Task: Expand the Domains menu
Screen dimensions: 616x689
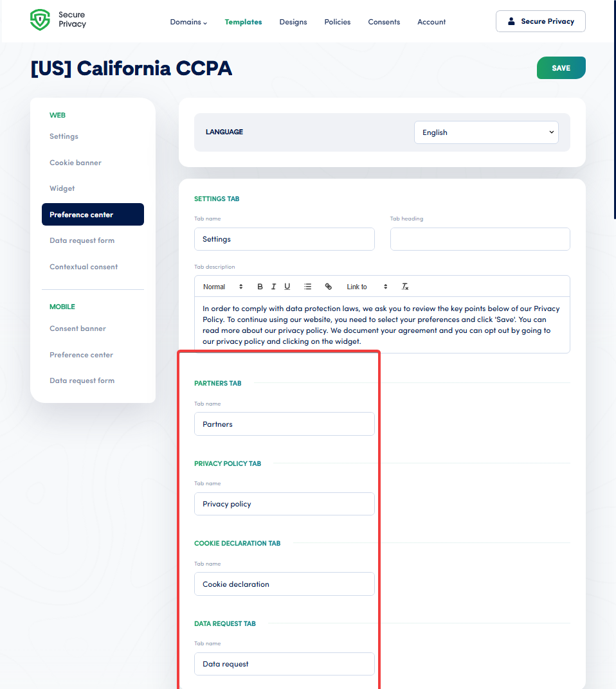Action: tap(188, 22)
